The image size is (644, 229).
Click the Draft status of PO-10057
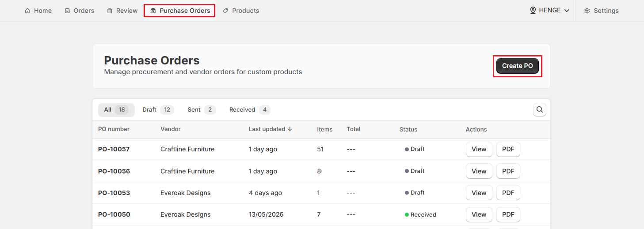point(415,149)
